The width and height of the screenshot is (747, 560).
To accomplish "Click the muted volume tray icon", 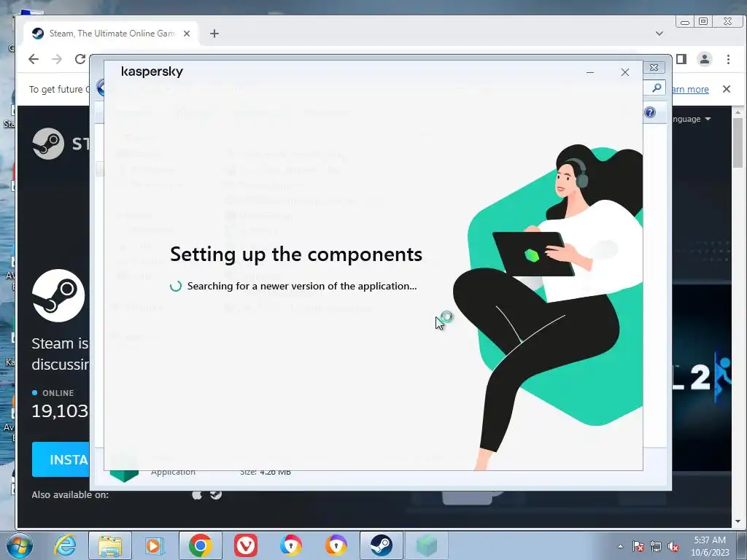I will pyautogui.click(x=673, y=546).
